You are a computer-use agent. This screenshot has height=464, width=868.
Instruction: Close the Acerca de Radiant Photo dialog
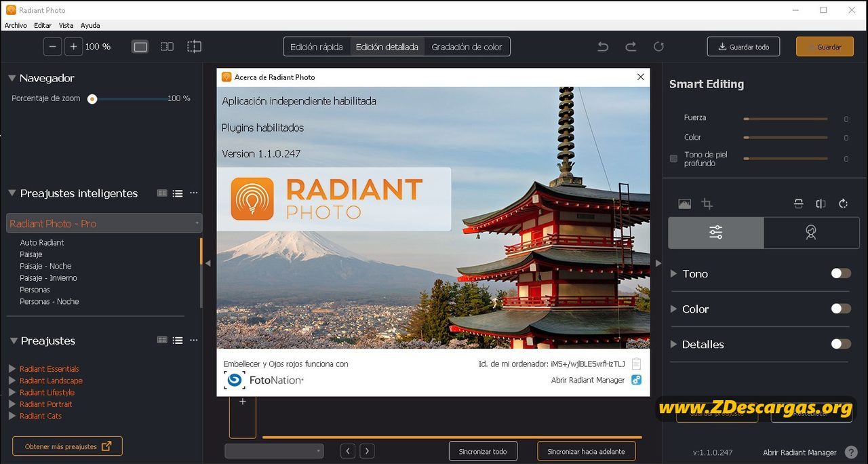click(x=640, y=77)
